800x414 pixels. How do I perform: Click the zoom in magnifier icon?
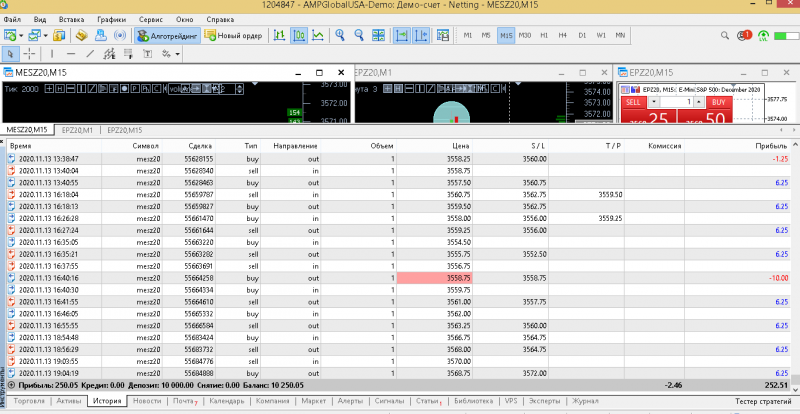tap(340, 35)
